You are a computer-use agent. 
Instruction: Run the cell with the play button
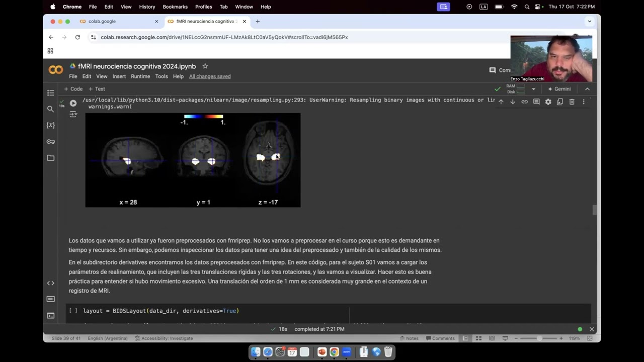pyautogui.click(x=73, y=104)
